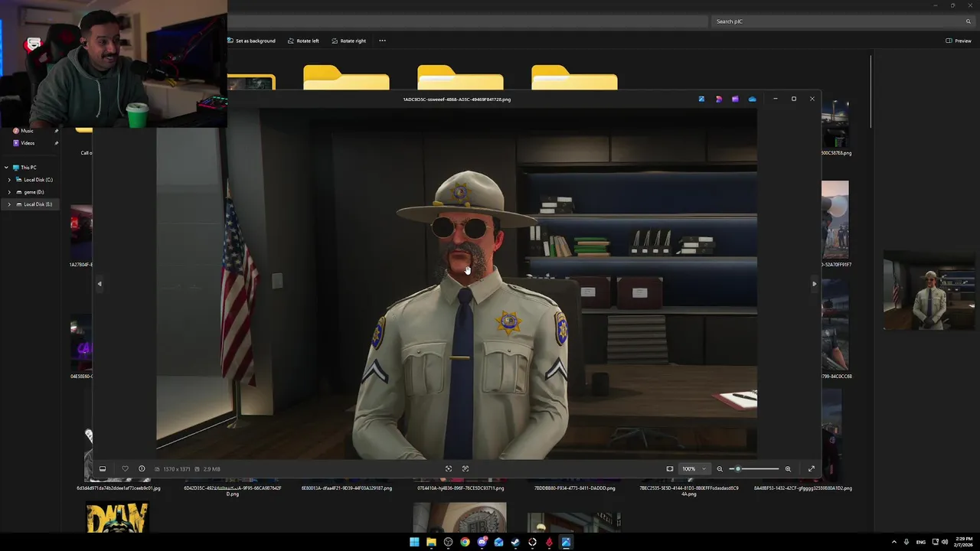Click the ENG language indicator
The width and height of the screenshot is (980, 551).
[922, 542]
